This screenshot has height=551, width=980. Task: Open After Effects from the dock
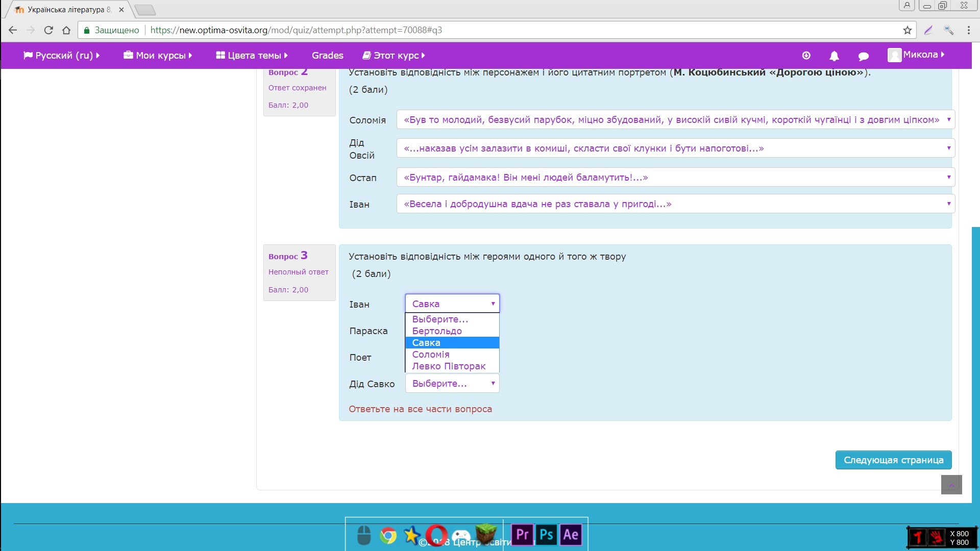[x=571, y=535]
